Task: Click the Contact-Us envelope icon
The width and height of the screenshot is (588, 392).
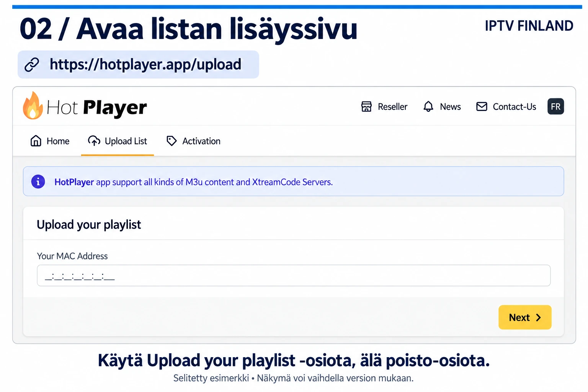Action: click(x=482, y=106)
